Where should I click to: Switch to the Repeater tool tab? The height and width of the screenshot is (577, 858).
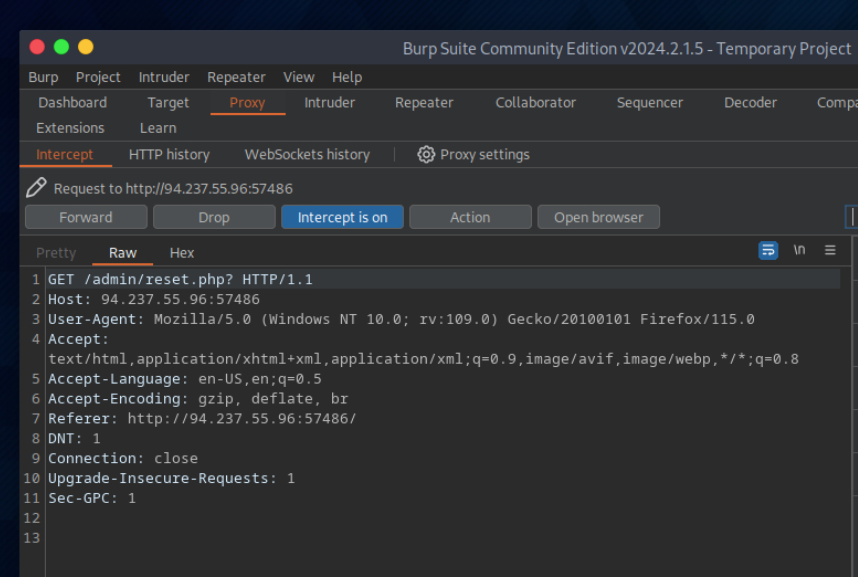point(423,102)
